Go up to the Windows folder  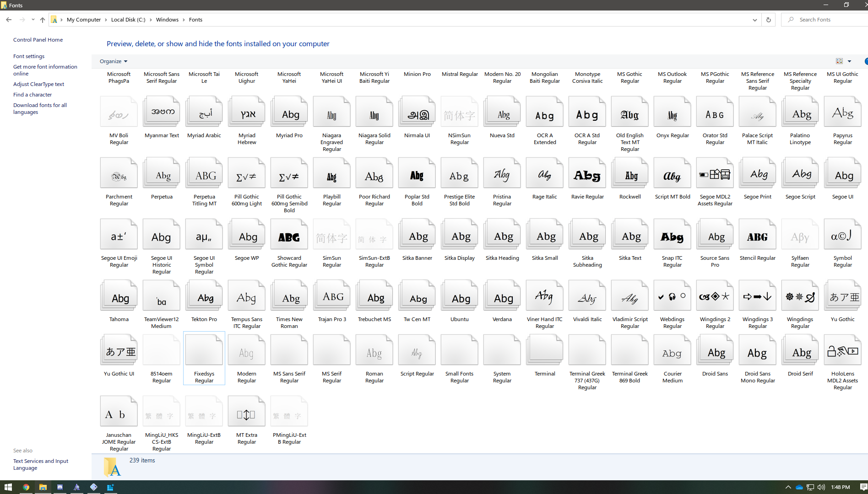(x=42, y=20)
